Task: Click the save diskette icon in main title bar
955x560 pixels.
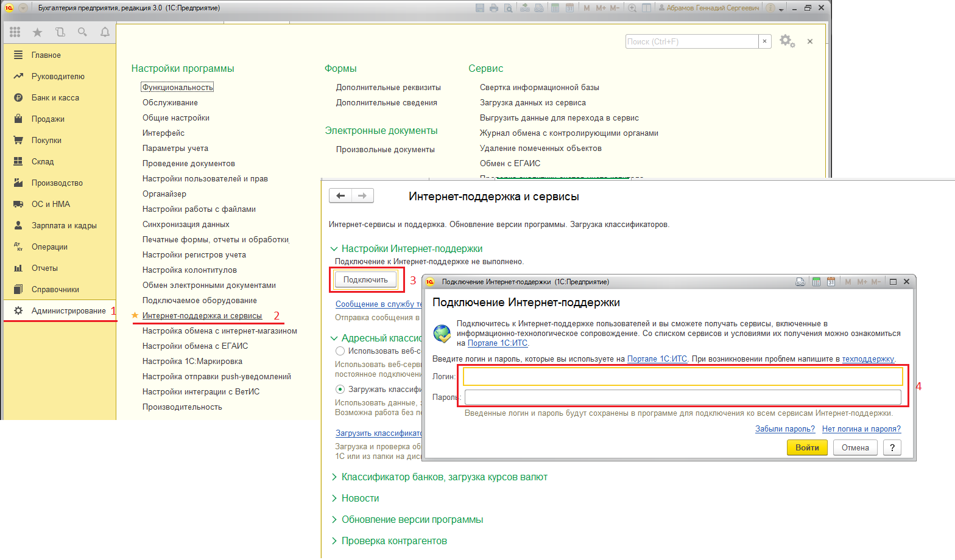Action: pyautogui.click(x=480, y=8)
